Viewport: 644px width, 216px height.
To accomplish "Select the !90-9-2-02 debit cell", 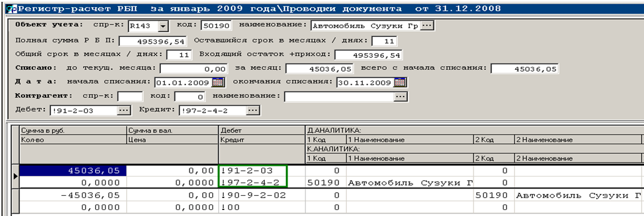I will [262, 196].
